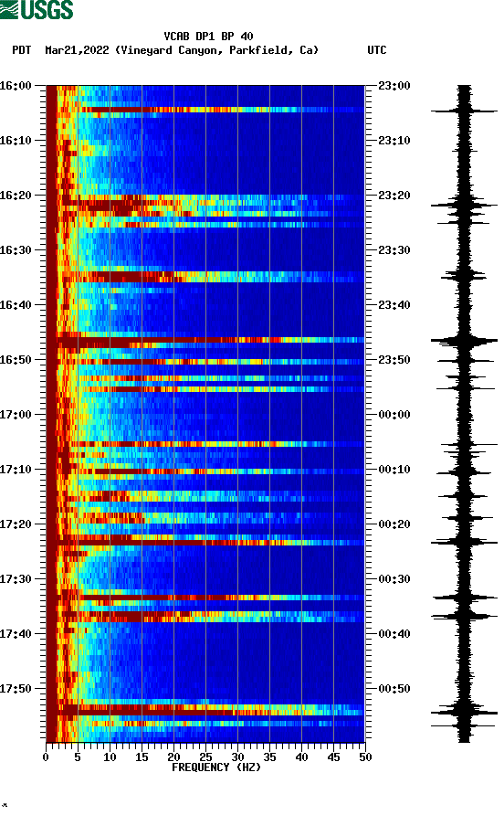Click the 16:00 PDT time label

click(x=16, y=86)
